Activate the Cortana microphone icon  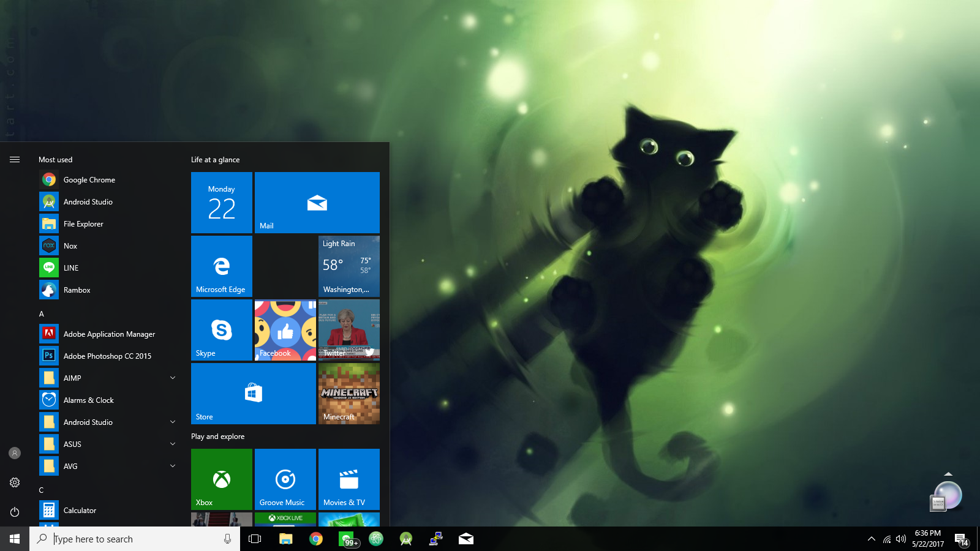tap(227, 539)
